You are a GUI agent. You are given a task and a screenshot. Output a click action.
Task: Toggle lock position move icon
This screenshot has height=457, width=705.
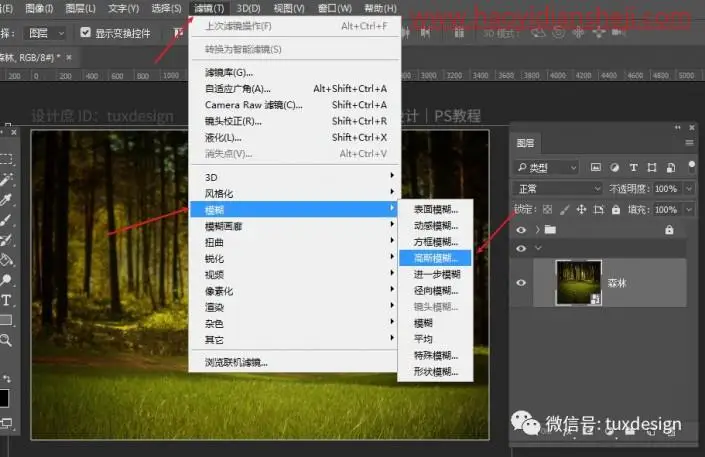(581, 209)
